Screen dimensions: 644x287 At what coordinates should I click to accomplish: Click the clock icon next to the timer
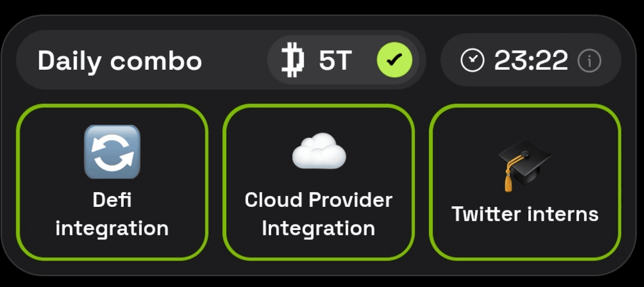[472, 60]
